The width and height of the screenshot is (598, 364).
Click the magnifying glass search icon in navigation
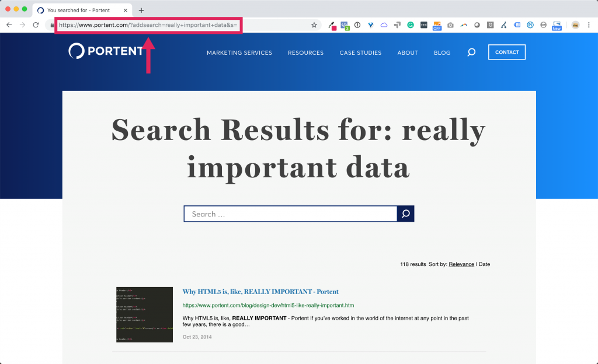pyautogui.click(x=471, y=52)
